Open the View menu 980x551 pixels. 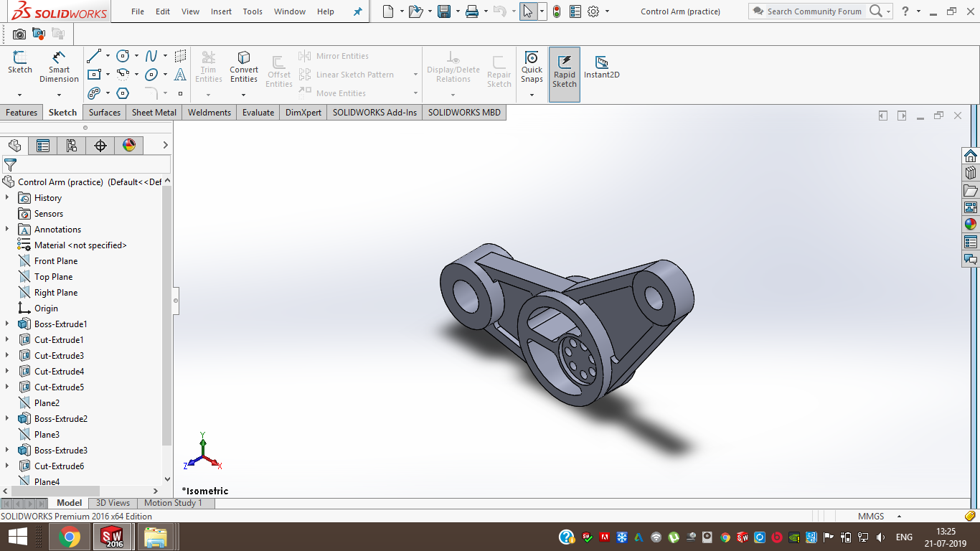pos(190,11)
